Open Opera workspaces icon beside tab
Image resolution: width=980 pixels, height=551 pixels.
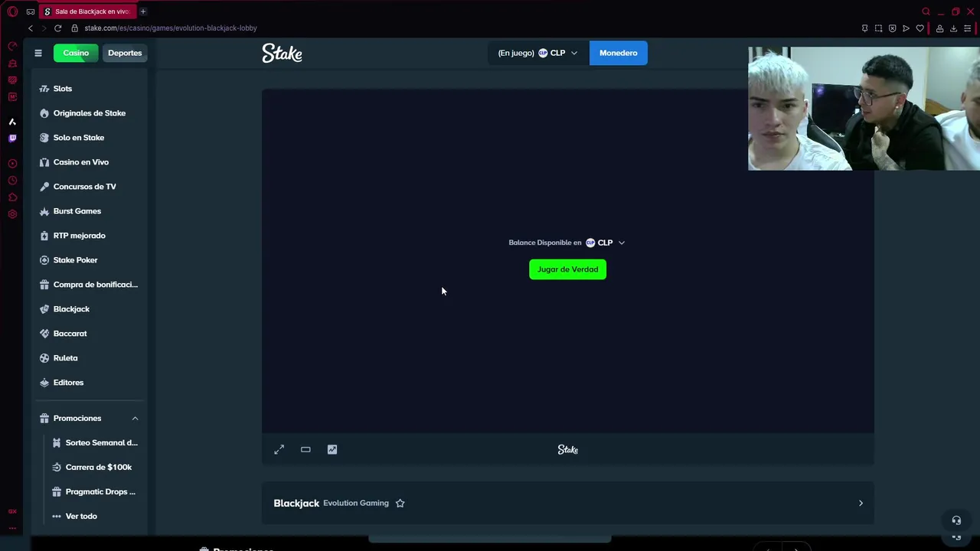(x=31, y=11)
